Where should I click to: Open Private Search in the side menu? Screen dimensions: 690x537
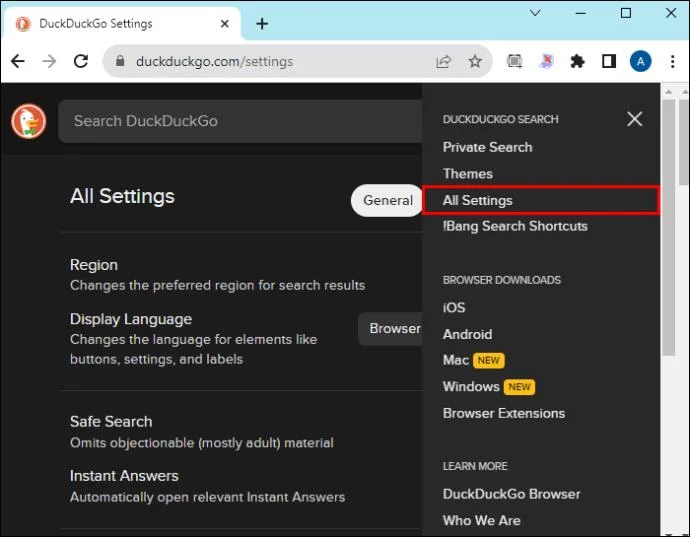click(x=488, y=147)
